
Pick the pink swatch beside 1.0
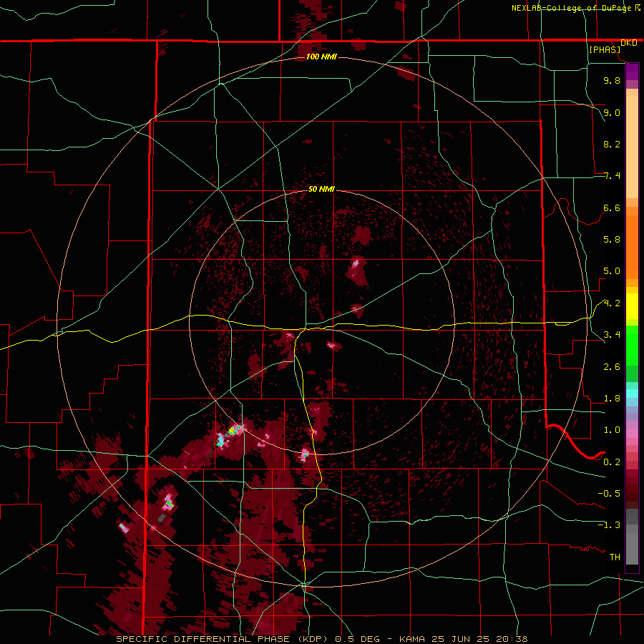(x=632, y=434)
